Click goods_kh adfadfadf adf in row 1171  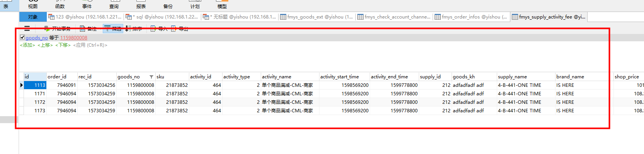[x=474, y=93]
